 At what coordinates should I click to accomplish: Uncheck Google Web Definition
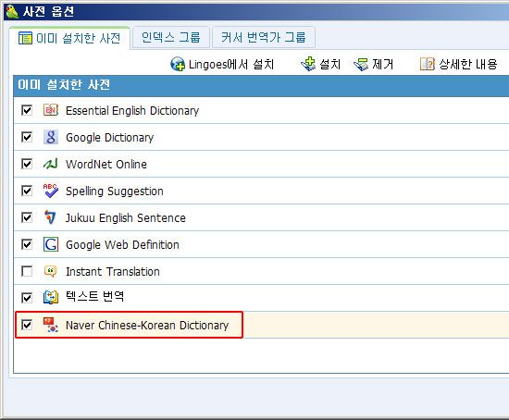(27, 244)
